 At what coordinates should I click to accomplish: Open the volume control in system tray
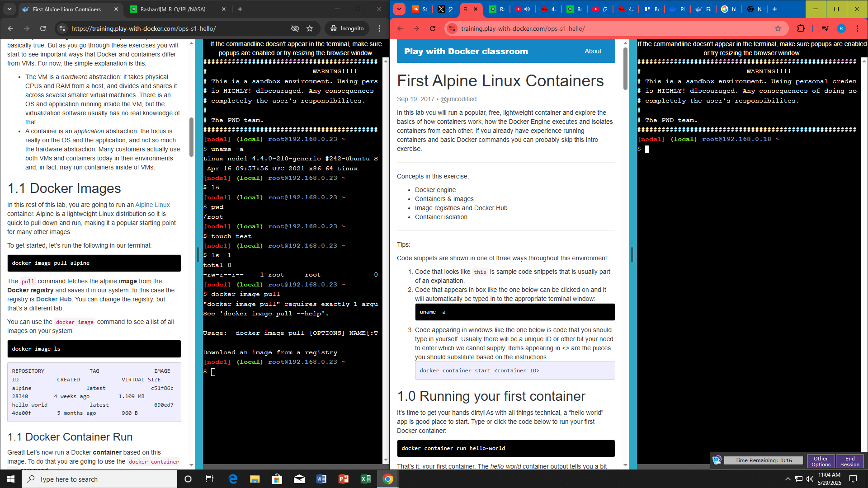click(810, 479)
